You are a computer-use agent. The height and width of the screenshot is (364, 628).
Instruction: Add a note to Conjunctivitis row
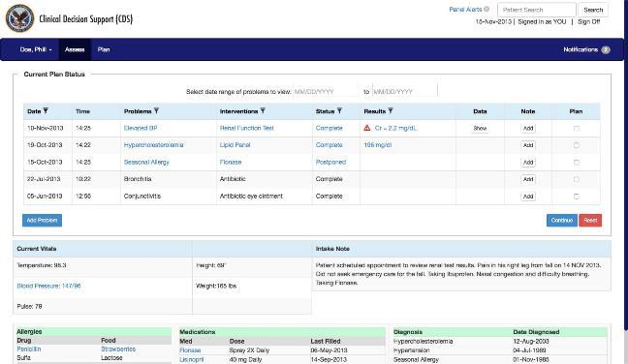point(528,197)
